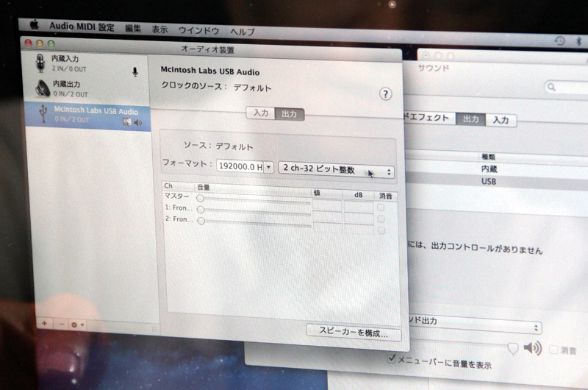Click the 音量 column header
588x390 pixels.
(253, 188)
